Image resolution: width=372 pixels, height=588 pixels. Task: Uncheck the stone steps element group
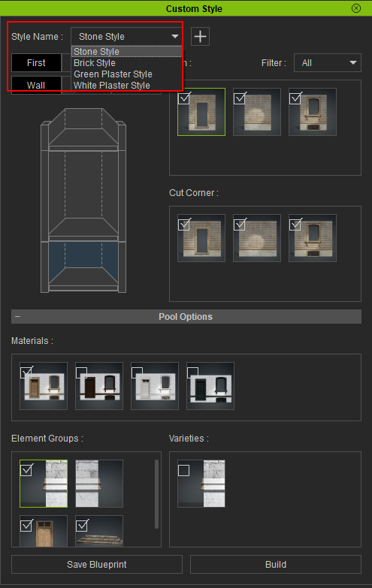82,526
